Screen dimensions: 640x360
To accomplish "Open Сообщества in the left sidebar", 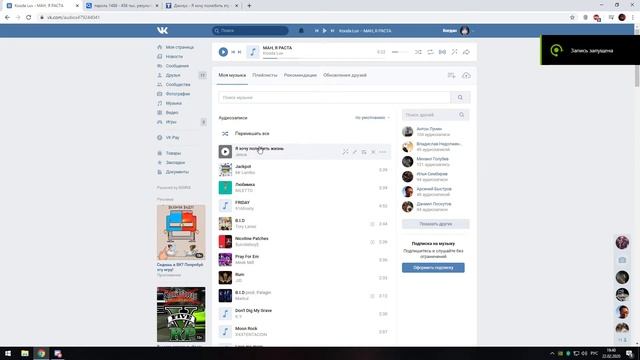I will 178,84.
